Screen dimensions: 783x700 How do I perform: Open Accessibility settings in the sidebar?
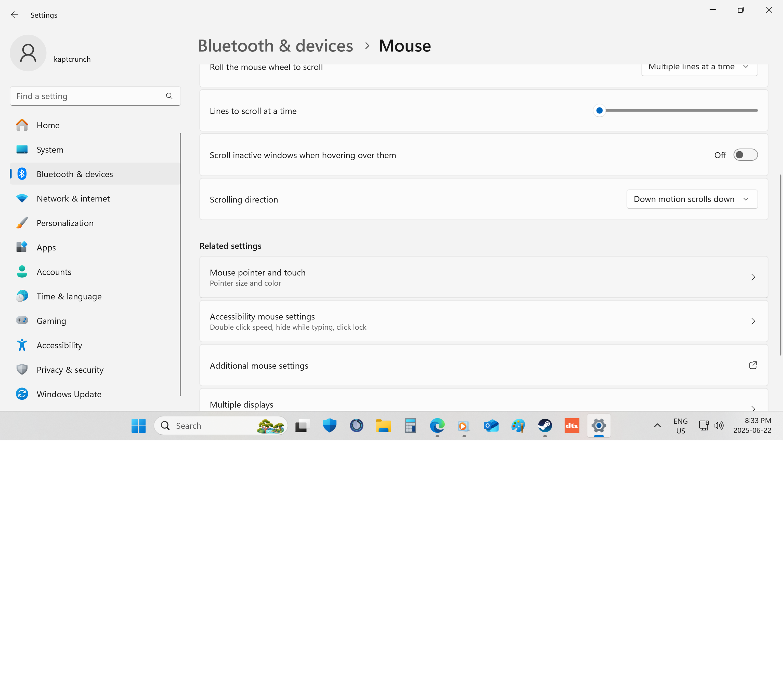(95, 345)
